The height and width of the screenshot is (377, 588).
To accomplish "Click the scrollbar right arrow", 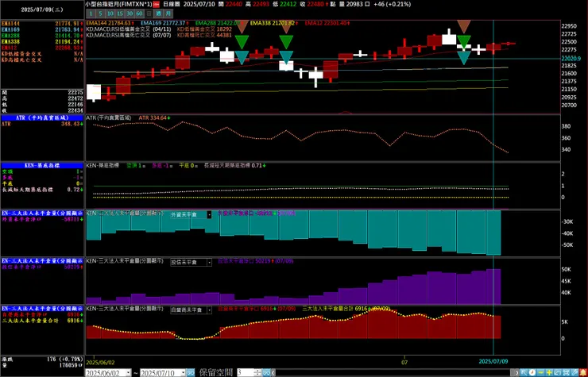I will point(516,372).
